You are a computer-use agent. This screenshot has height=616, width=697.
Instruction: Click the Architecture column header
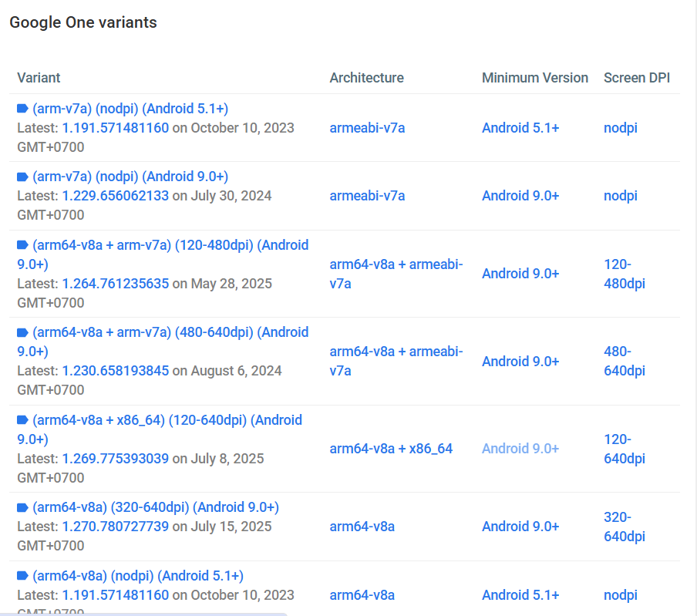[367, 78]
